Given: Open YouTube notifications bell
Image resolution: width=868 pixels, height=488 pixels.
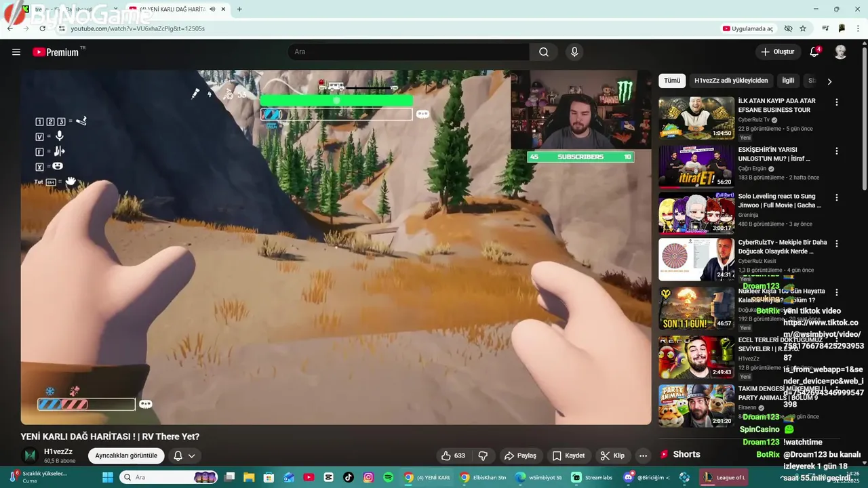Looking at the screenshot, I should click(x=814, y=52).
